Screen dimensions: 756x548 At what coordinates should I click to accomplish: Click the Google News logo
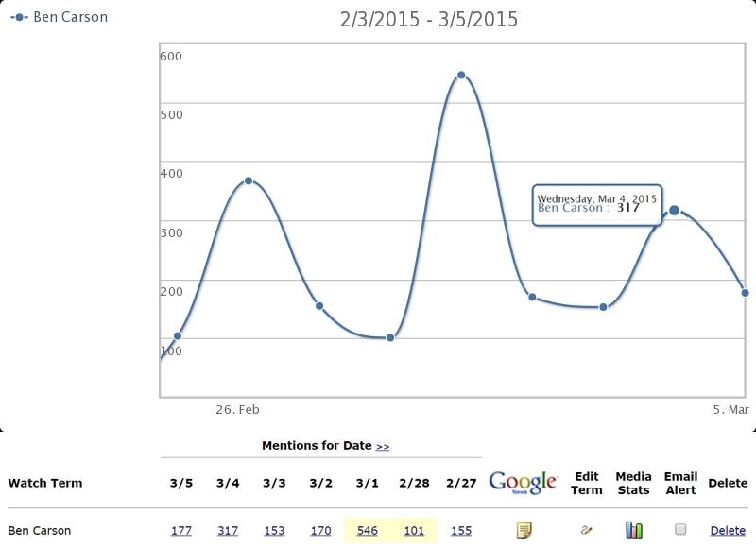coord(524,482)
